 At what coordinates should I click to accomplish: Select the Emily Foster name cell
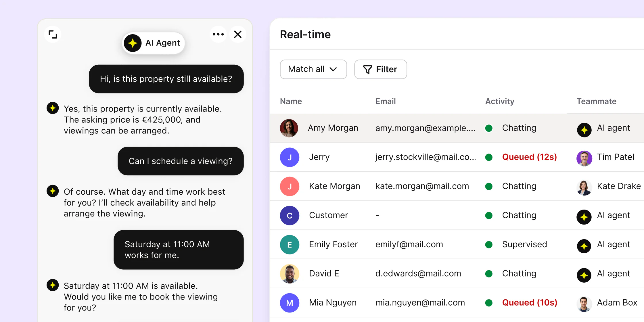[x=333, y=244]
